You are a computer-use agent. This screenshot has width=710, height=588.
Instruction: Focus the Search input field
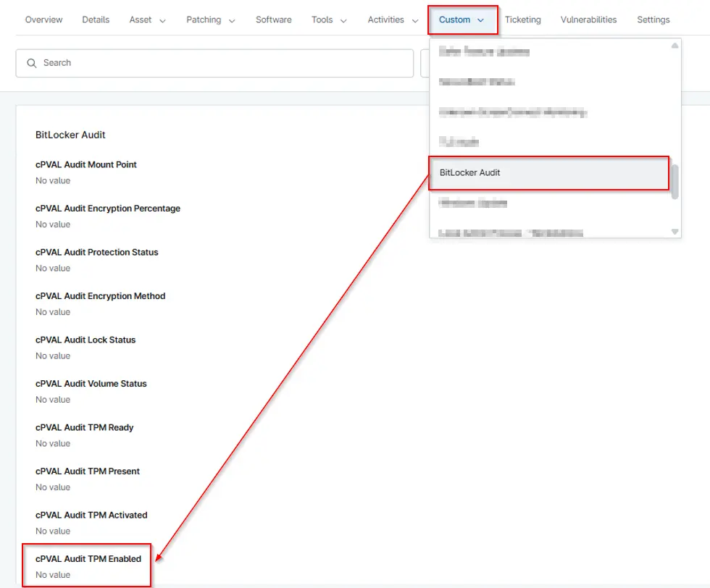coord(214,63)
